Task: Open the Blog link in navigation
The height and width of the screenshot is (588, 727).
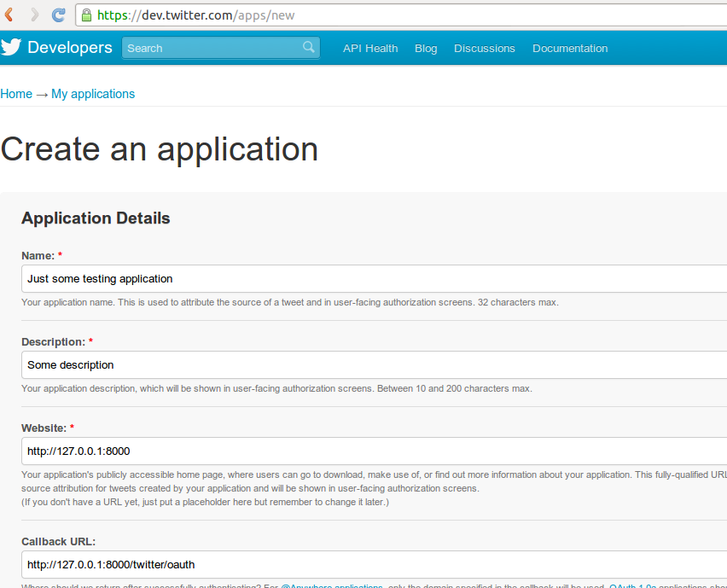Action: click(x=426, y=49)
